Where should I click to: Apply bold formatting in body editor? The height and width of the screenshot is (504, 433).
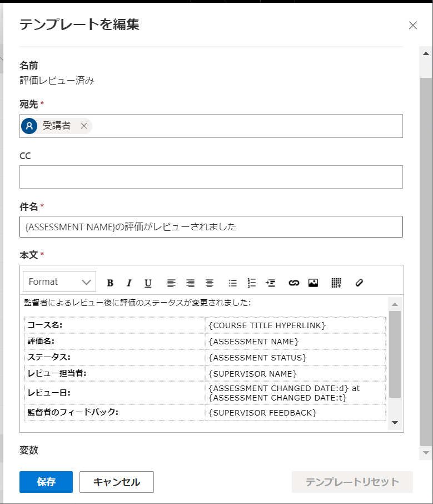110,283
